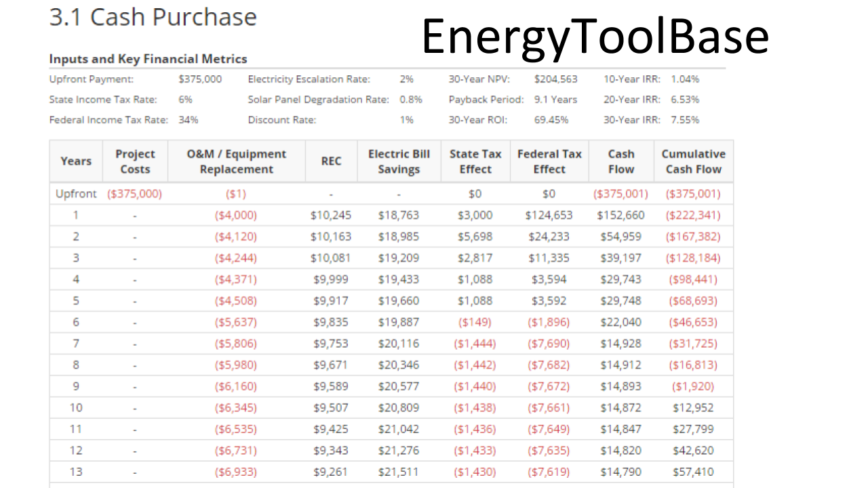868x488 pixels.
Task: Click the 'REC' column header
Action: [x=331, y=161]
